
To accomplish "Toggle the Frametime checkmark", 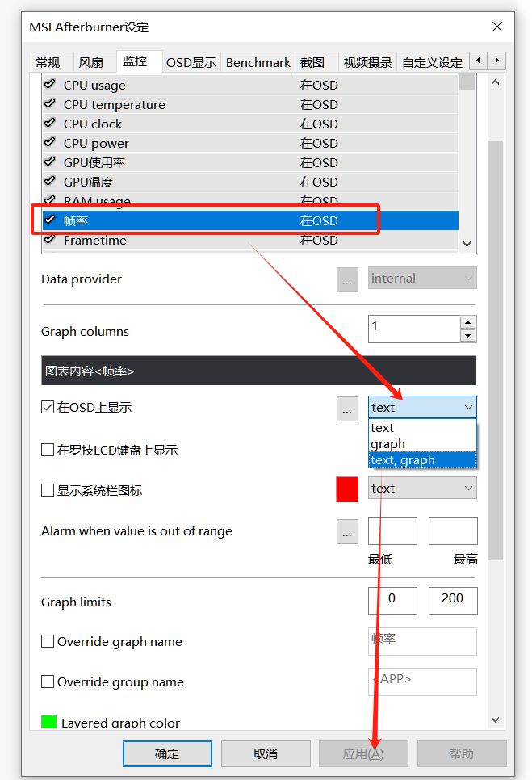I will coord(50,239).
